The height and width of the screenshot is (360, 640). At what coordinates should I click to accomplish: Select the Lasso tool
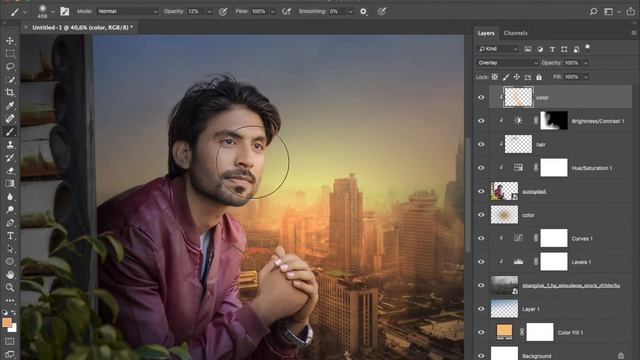[x=10, y=67]
